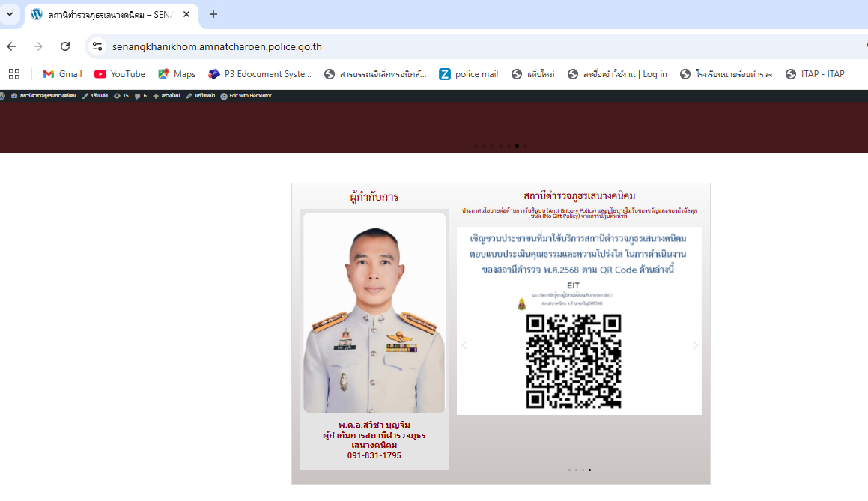Go back with the browser back arrow
Viewport: 868px width, 501px height.
pyautogui.click(x=12, y=46)
